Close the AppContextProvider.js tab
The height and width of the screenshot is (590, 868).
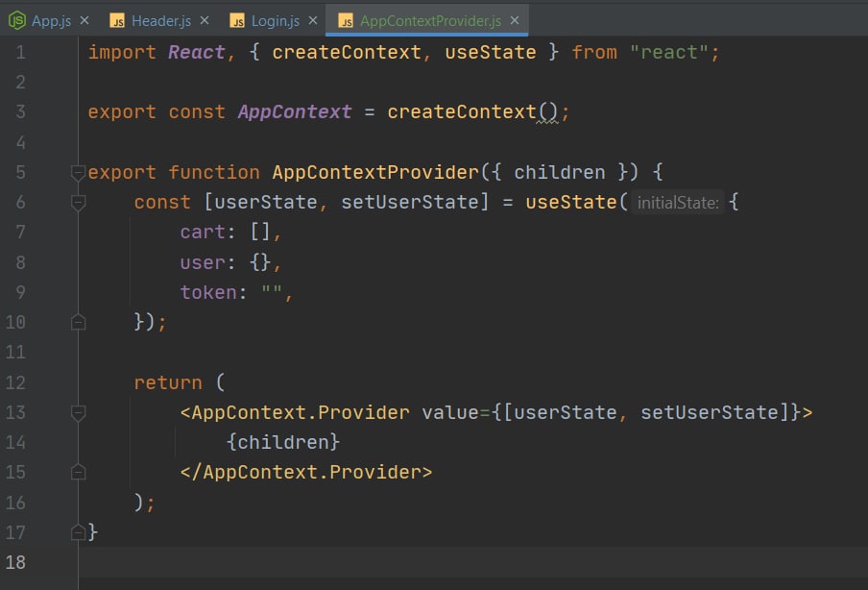pos(515,20)
